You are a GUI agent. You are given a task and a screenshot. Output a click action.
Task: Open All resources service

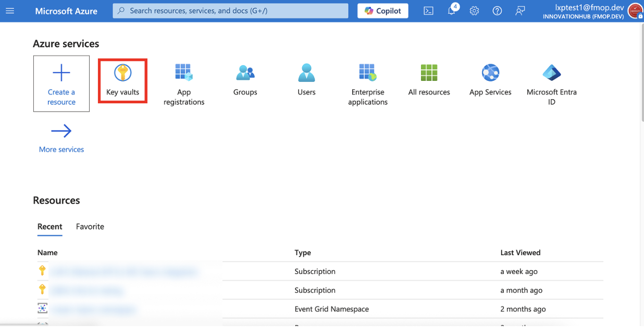pyautogui.click(x=429, y=80)
